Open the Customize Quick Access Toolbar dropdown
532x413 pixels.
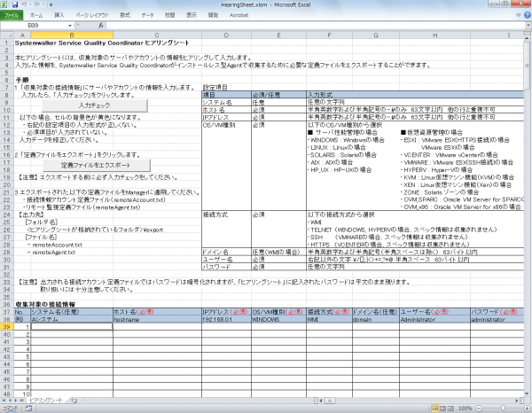[51, 5]
